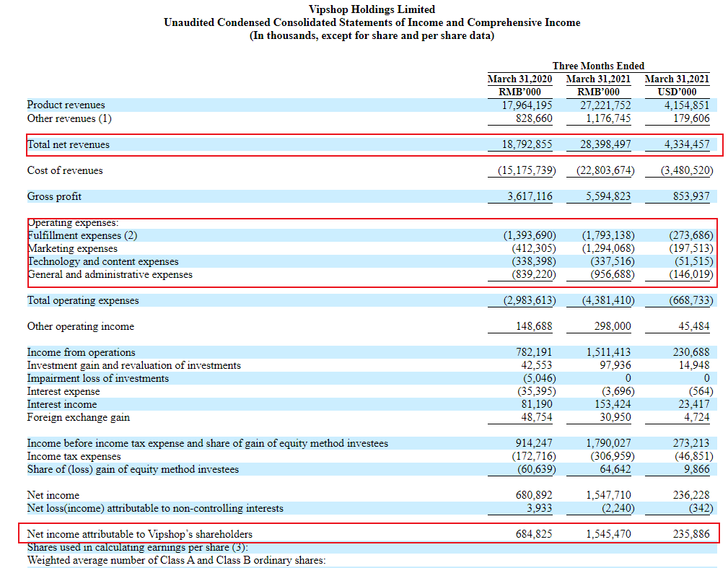Click the total net revenues value 28,398,497
Image resolution: width=728 pixels, height=568 pixels.
click(x=605, y=144)
